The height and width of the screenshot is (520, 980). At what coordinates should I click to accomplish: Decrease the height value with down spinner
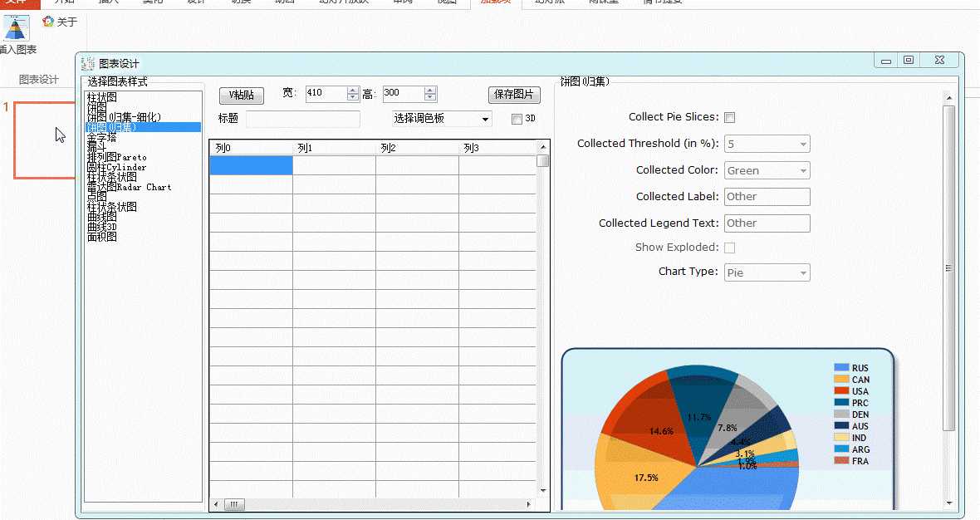click(430, 97)
